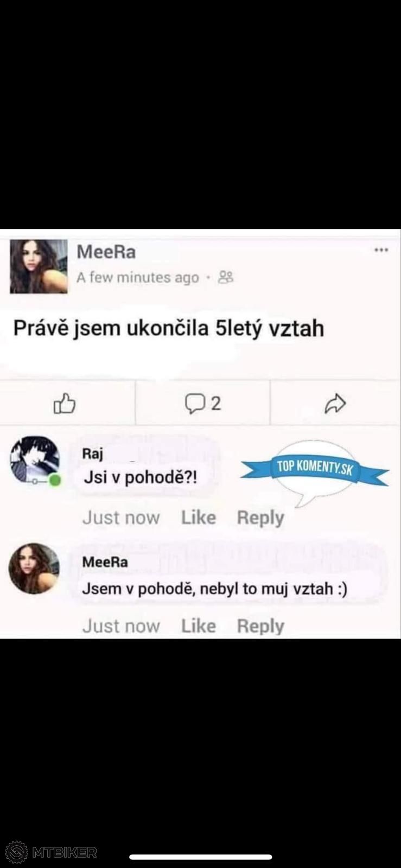Share the post using the arrow icon
The height and width of the screenshot is (868, 401).
pyautogui.click(x=335, y=403)
